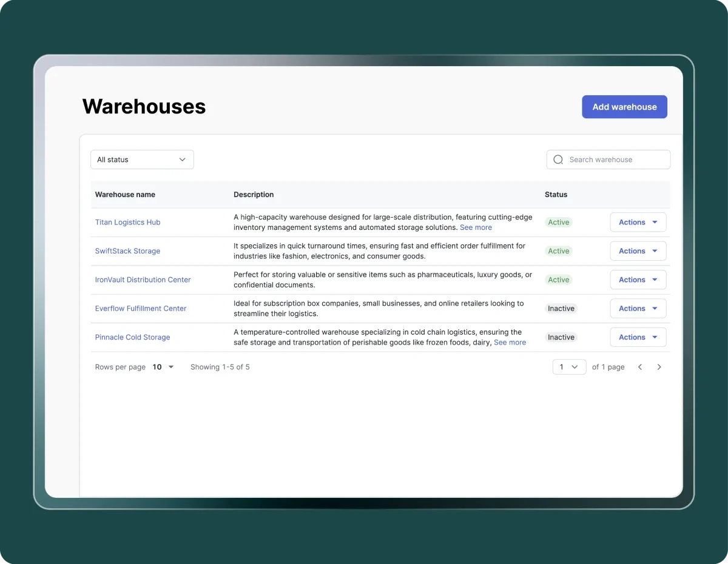Click the search magnifier icon
This screenshot has height=564, width=728.
pyautogui.click(x=558, y=159)
